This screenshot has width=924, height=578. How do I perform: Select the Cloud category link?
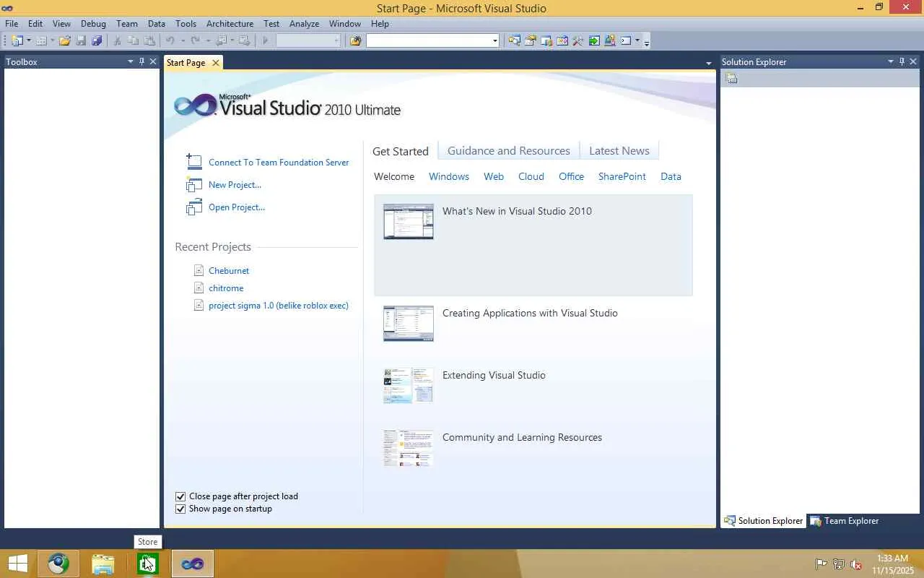531,176
